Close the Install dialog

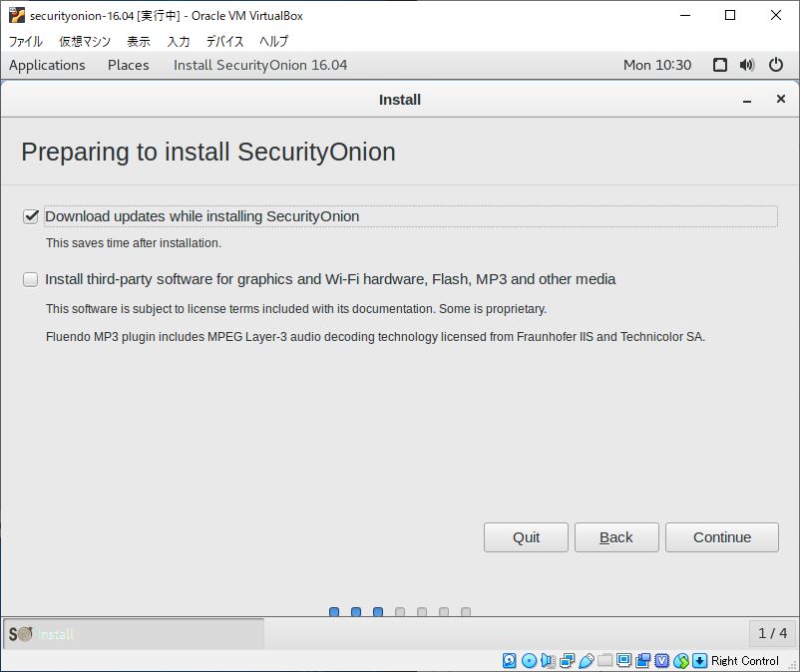(x=781, y=99)
